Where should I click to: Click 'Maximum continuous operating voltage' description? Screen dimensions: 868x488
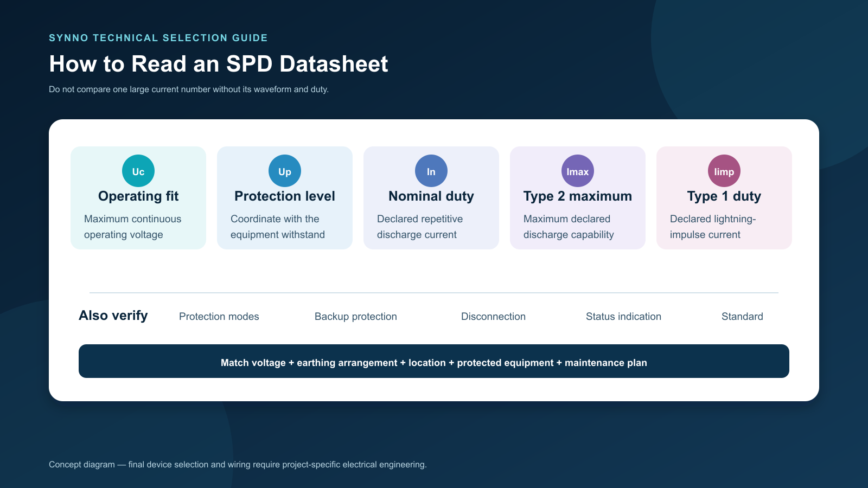[133, 227]
